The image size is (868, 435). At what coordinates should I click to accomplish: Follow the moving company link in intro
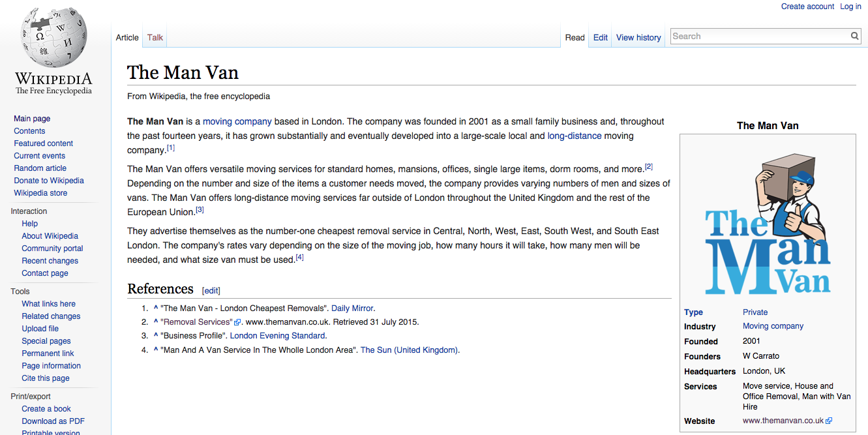(x=237, y=122)
